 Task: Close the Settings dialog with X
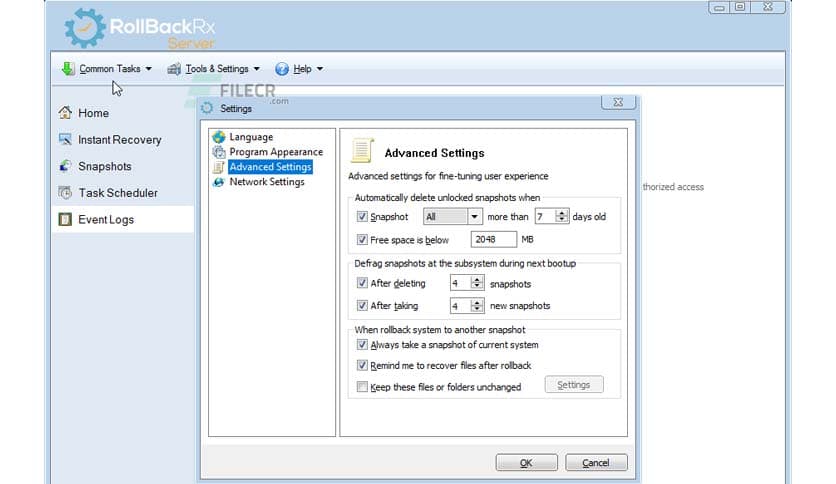pyautogui.click(x=618, y=102)
